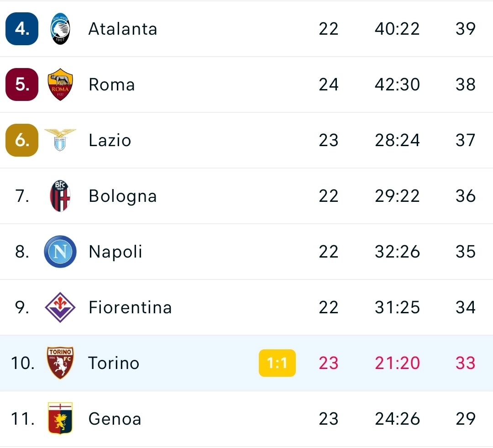
Task: Select the maroon position badge showing 5
Action: coord(21,84)
